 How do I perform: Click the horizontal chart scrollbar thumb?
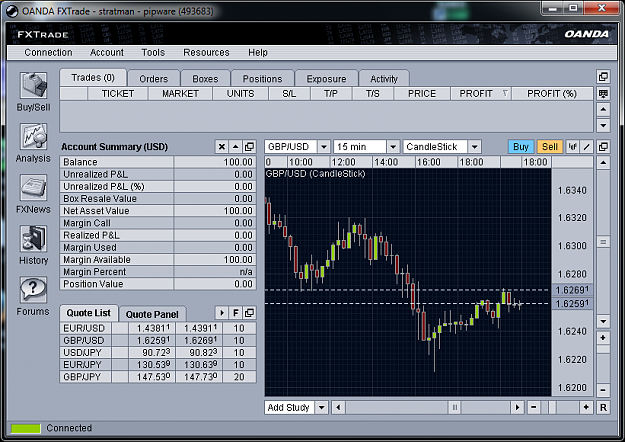pos(454,407)
